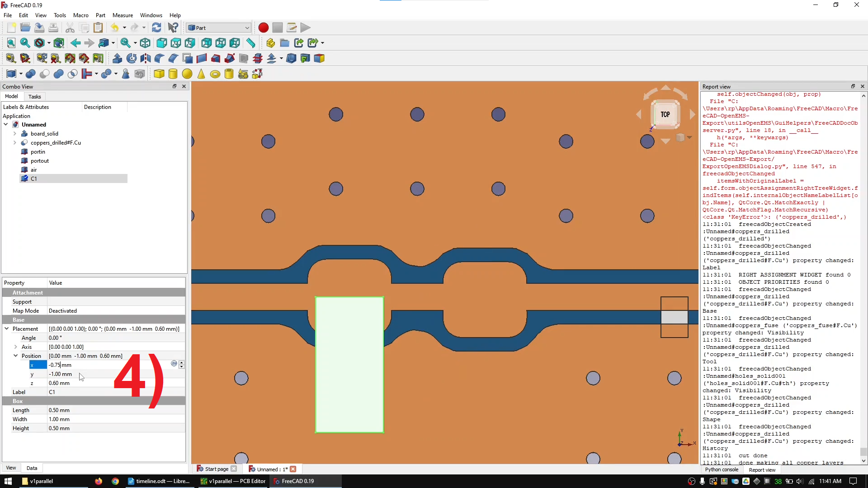Set the front view cube icon
Viewport: 868px width, 488px height.
pyautogui.click(x=161, y=43)
